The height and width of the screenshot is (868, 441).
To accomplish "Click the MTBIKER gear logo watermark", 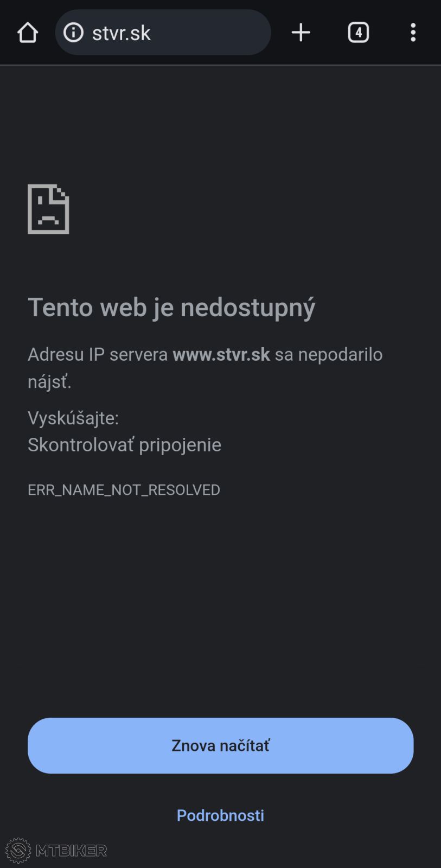I will pyautogui.click(x=18, y=850).
